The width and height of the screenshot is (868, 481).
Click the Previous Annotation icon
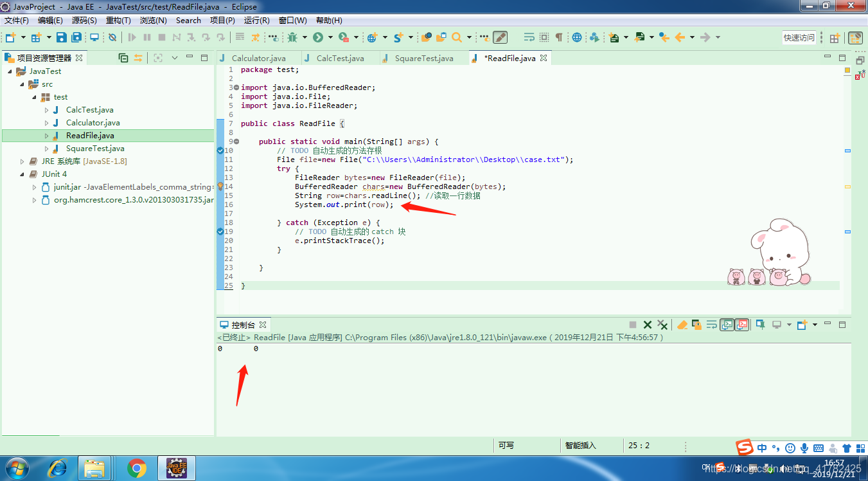[x=639, y=37]
